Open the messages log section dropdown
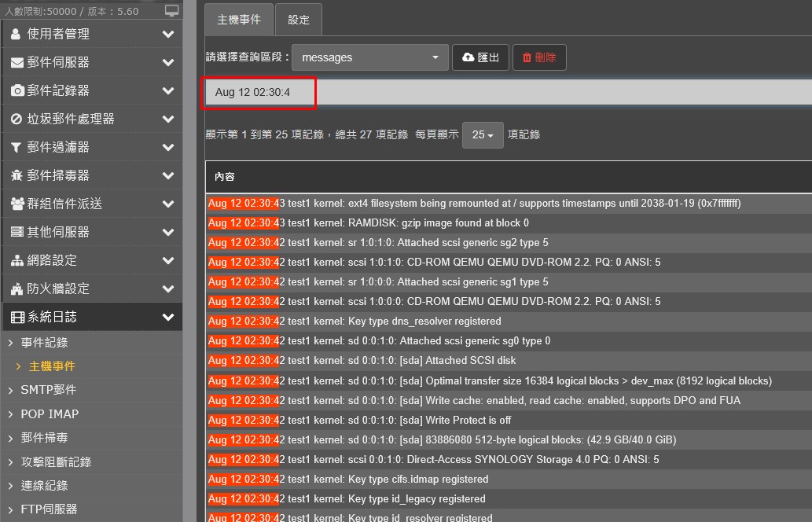The image size is (812, 522). pyautogui.click(x=369, y=57)
